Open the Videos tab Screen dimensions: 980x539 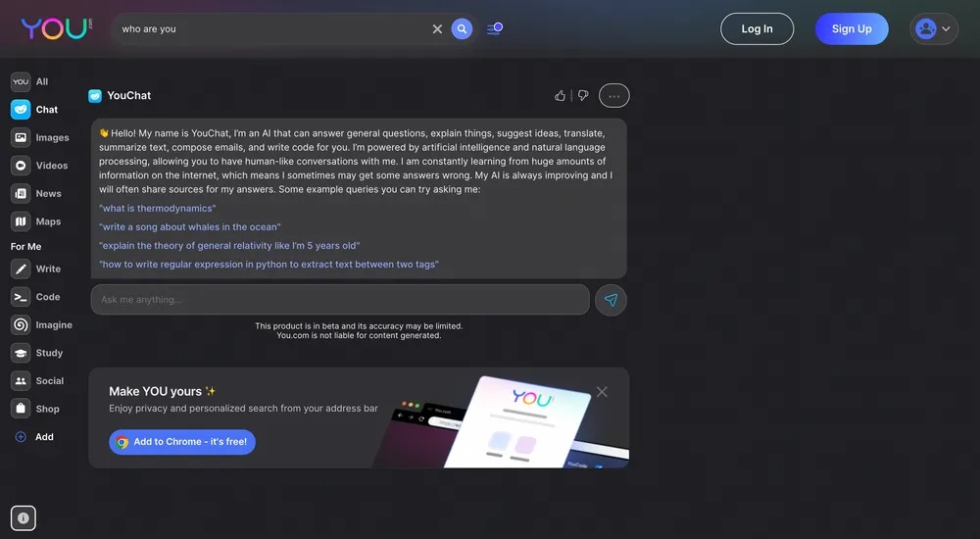pos(39,166)
